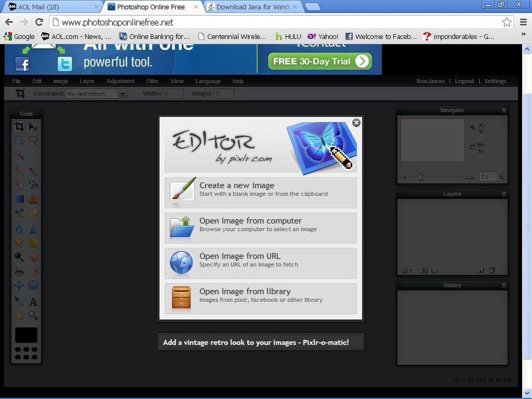Choose Open image from URL
Viewport: 532px width, 399px height.
click(x=261, y=263)
